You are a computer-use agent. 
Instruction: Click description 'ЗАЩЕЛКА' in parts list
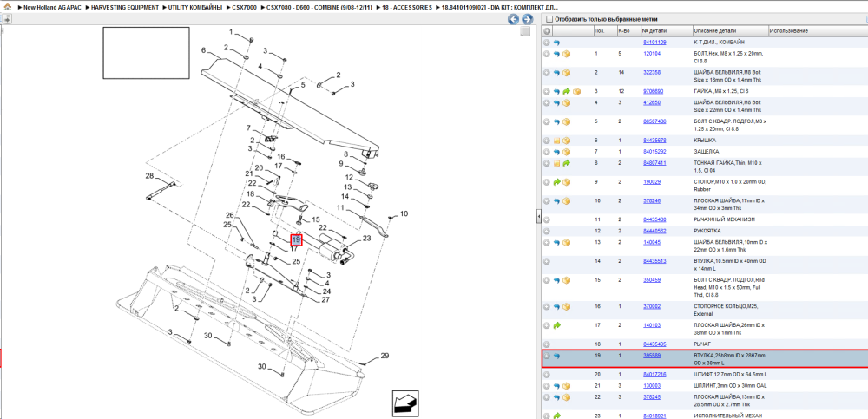tap(706, 152)
